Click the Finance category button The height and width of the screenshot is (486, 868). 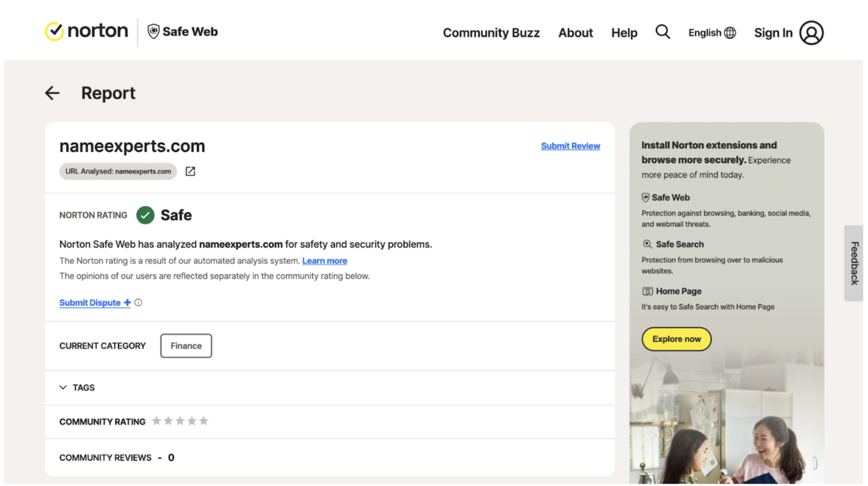(186, 346)
